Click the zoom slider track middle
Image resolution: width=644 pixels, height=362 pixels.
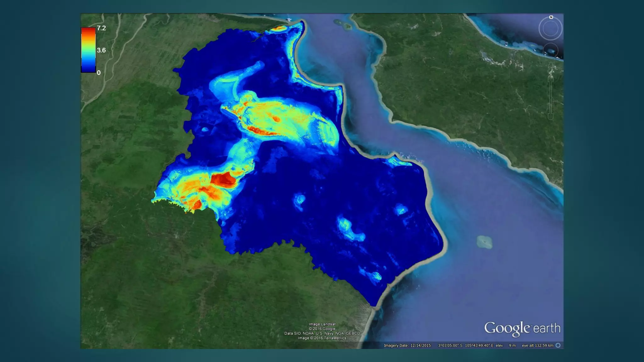click(x=551, y=98)
